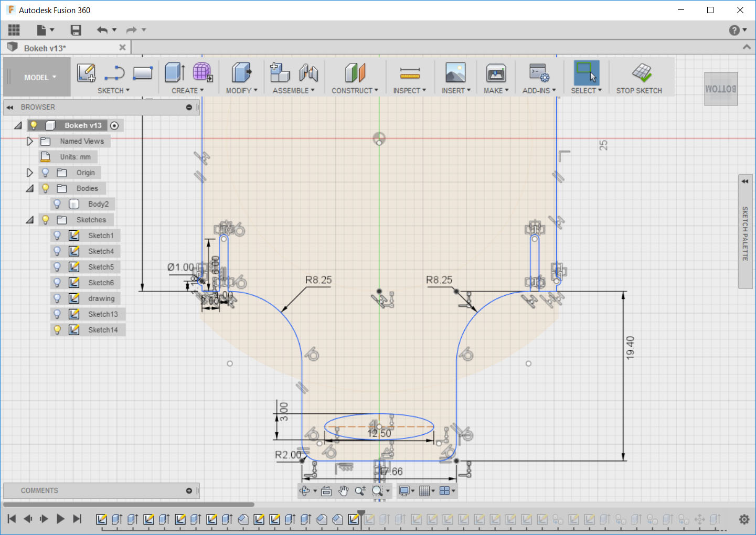The height and width of the screenshot is (535, 756).
Task: Expand the Sketch Palette panel
Action: point(745,181)
